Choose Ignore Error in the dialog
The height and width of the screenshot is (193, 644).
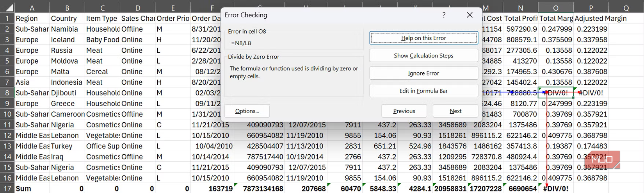pyautogui.click(x=423, y=73)
